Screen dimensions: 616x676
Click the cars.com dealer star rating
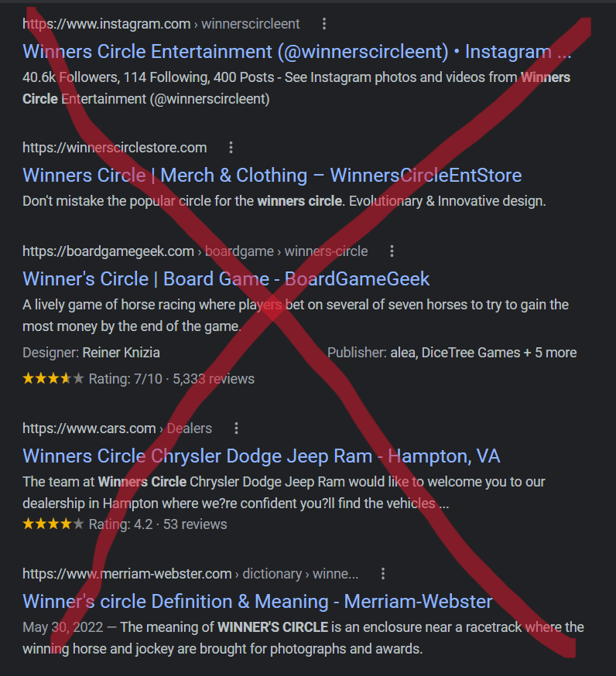pyautogui.click(x=53, y=524)
